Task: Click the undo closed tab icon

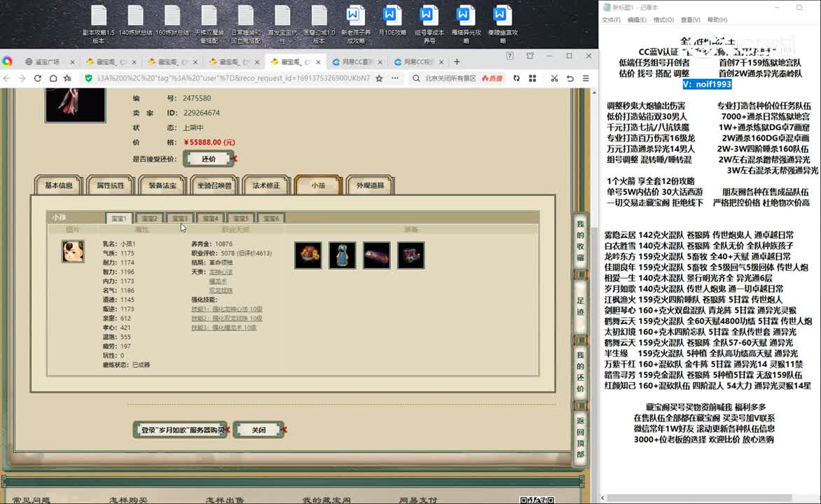Action: pyautogui.click(x=570, y=78)
